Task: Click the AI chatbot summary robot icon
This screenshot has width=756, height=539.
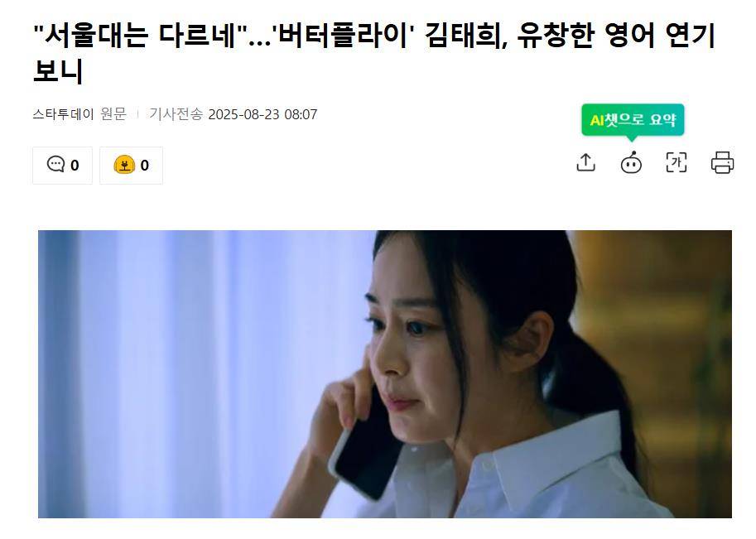Action: (631, 162)
